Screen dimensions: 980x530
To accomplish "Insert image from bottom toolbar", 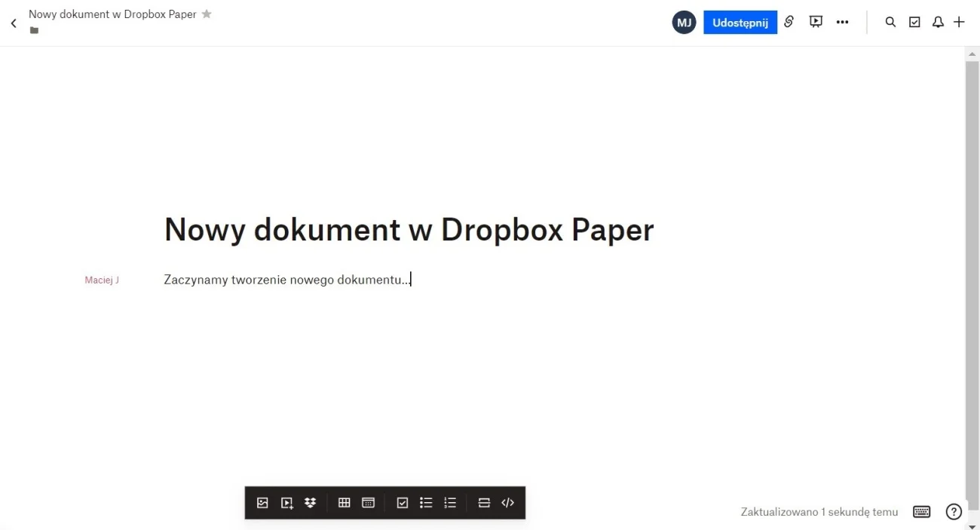I will click(262, 503).
